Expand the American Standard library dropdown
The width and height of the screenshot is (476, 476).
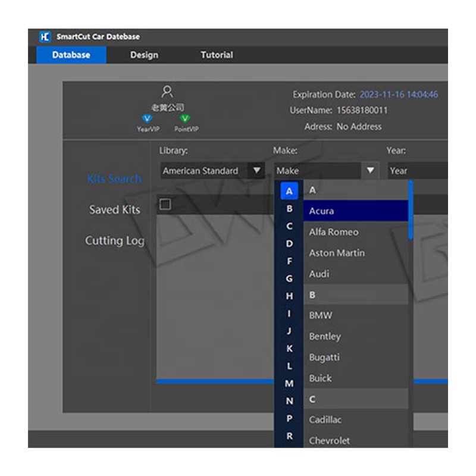coord(256,171)
